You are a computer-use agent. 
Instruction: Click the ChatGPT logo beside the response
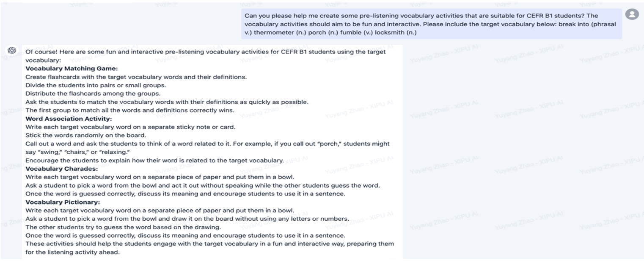point(12,50)
